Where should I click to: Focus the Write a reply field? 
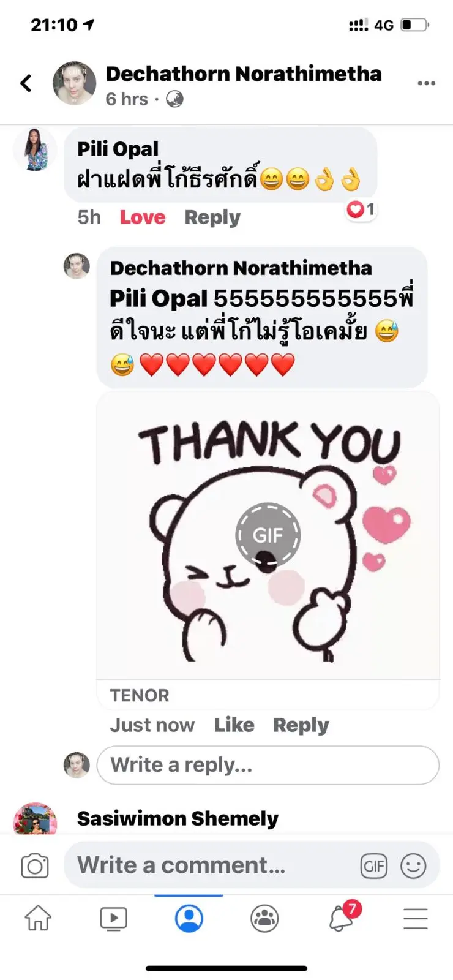[x=268, y=765]
